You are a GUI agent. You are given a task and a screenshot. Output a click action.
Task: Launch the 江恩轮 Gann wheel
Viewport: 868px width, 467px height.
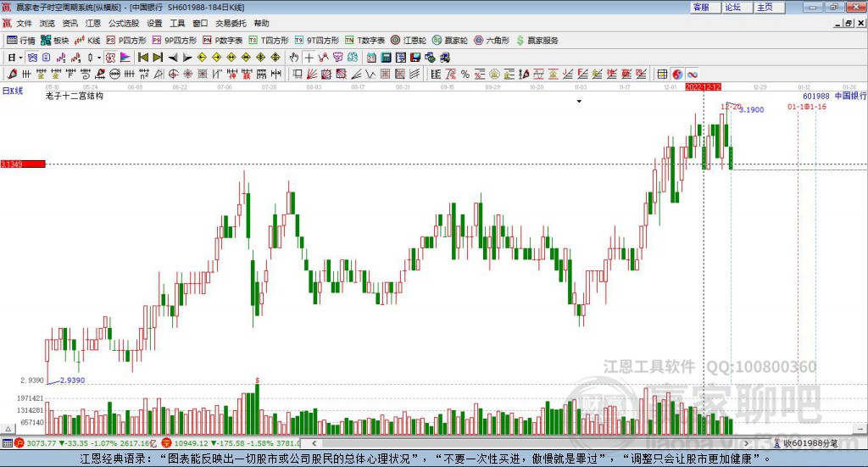(x=409, y=41)
